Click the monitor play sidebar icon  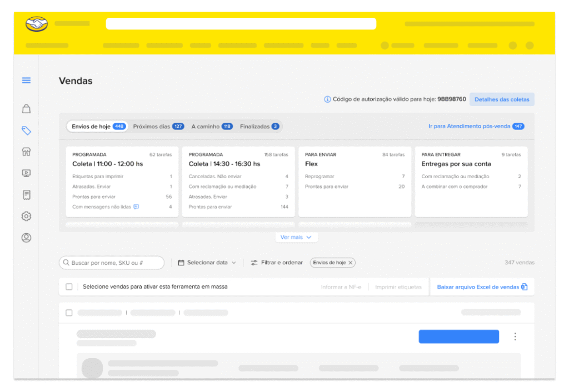click(x=26, y=173)
